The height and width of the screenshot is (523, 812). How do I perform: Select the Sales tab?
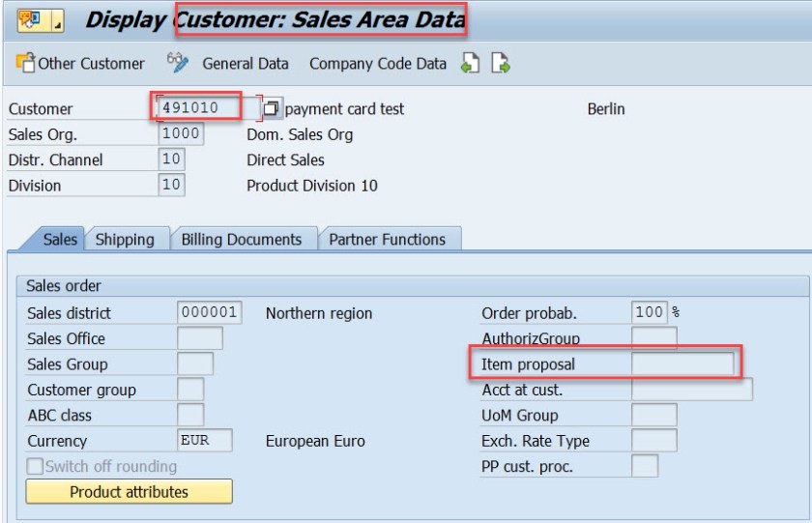pos(60,240)
